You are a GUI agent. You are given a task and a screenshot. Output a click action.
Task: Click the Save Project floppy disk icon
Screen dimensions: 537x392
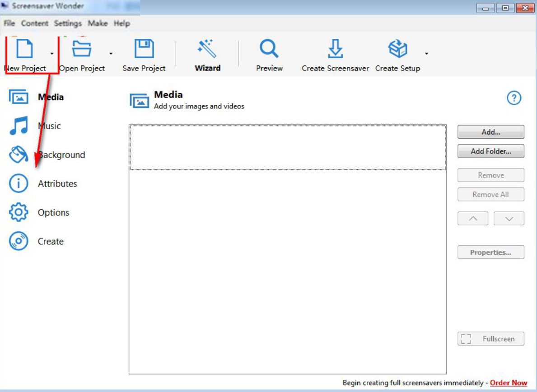coord(144,49)
